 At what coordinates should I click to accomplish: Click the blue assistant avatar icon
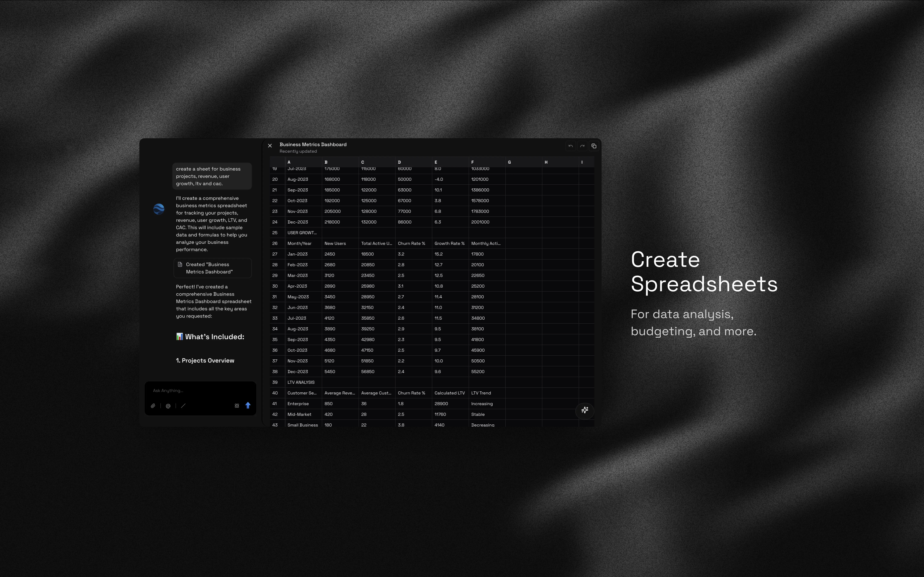159,209
